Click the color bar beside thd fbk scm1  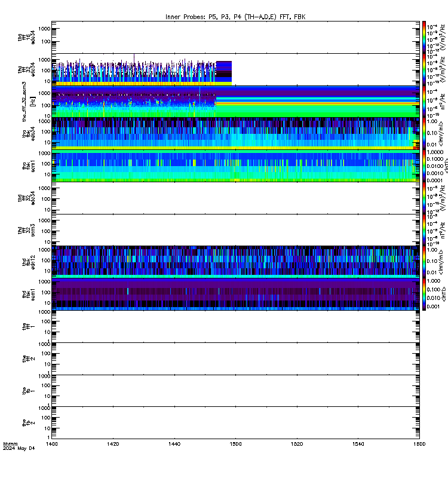tap(424, 295)
